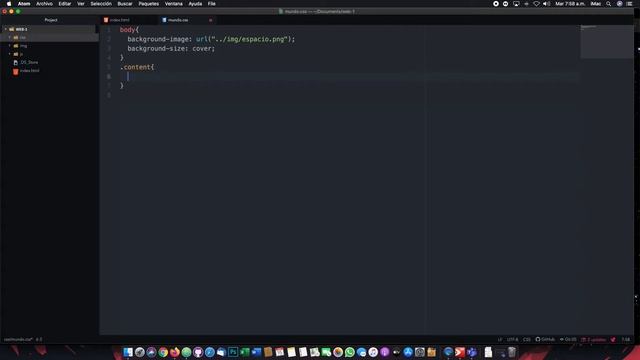This screenshot has height=360, width=640.
Task: Open Launchpad from the Dock
Action: tap(140, 352)
